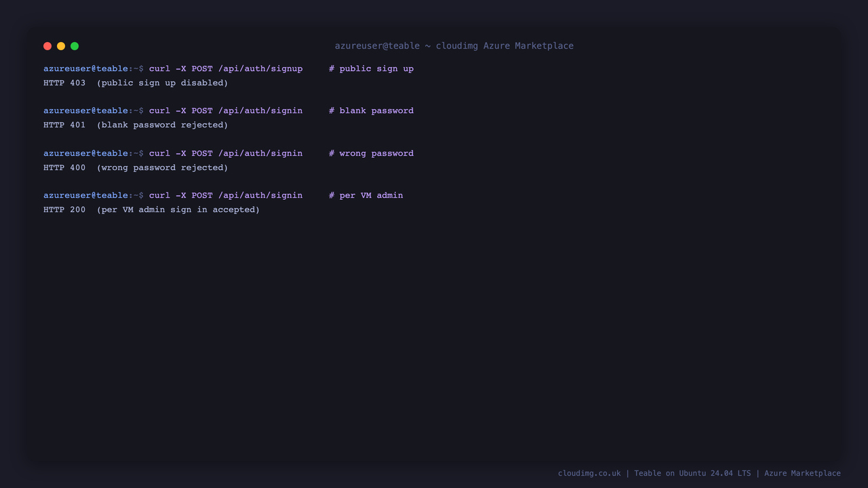Select the 'HTTP 403 (public sign up disabled)' output line
Viewport: 868px width, 488px height.
[136, 83]
